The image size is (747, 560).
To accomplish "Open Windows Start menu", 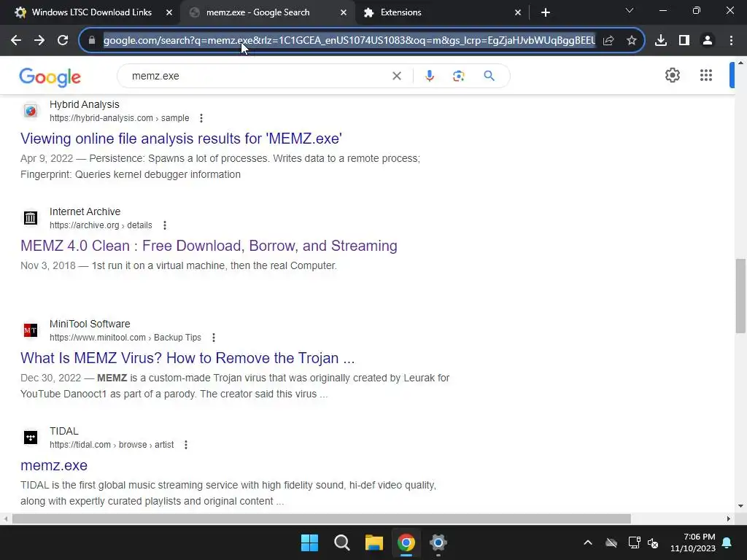I will 309,542.
